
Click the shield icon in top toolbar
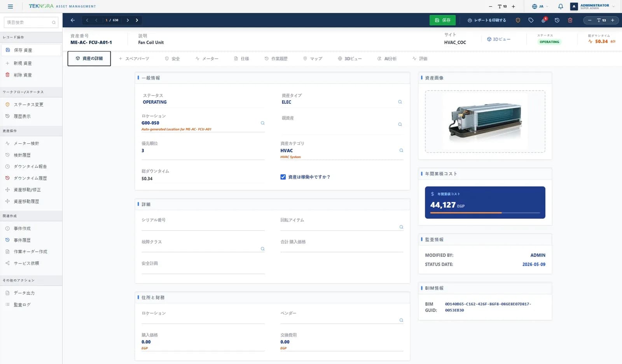pos(518,20)
